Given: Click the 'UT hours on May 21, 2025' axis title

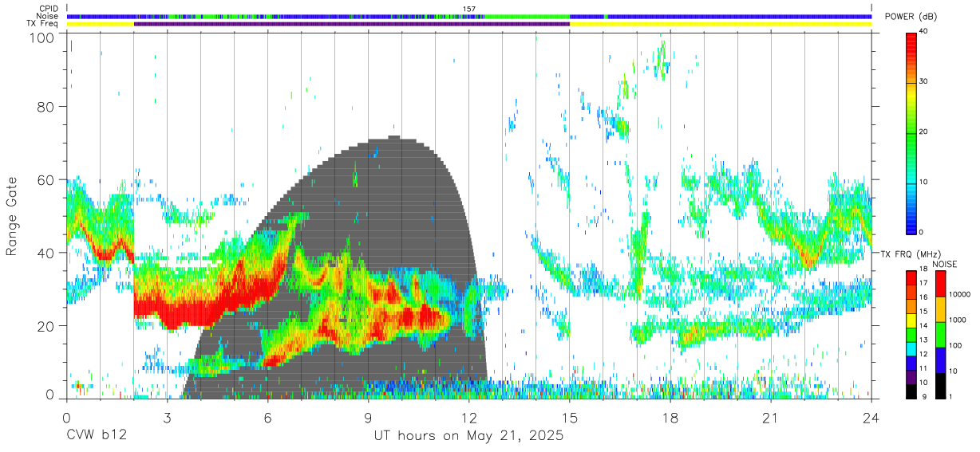Looking at the screenshot, I should pyautogui.click(x=468, y=436).
